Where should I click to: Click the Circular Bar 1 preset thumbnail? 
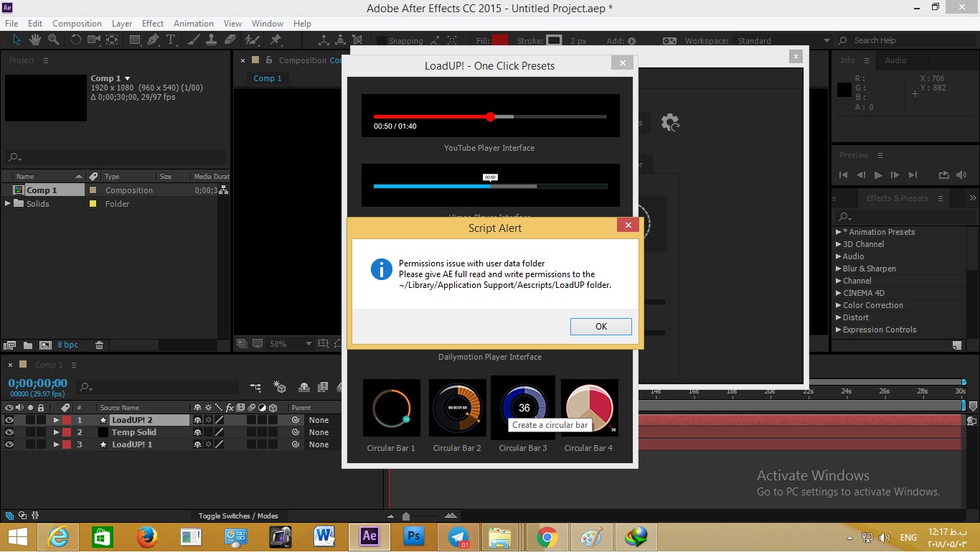pos(392,408)
